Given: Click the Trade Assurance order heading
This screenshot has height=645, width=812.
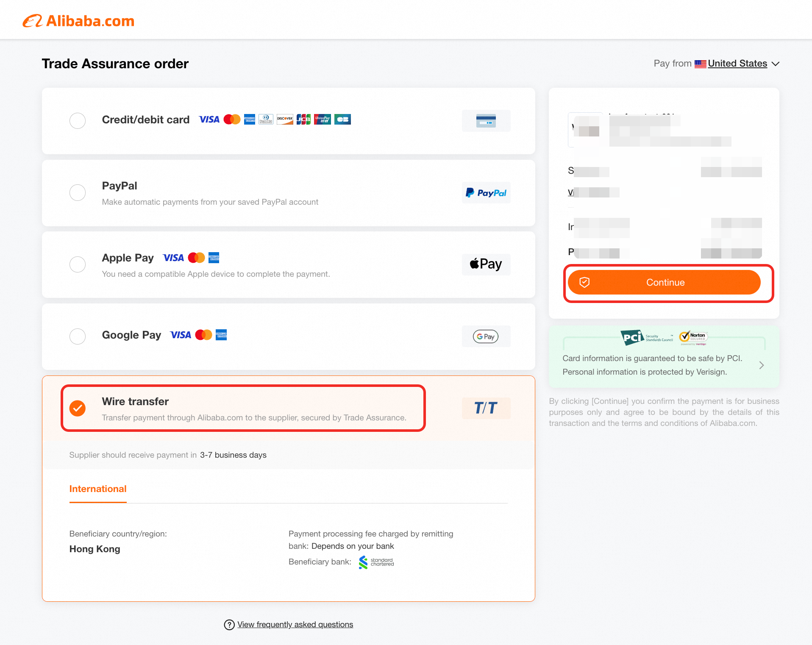Looking at the screenshot, I should click(x=115, y=64).
